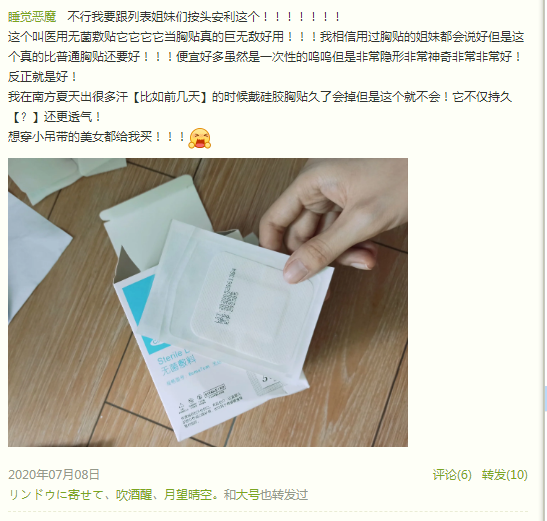Click the sentence starting 我在南方夏天出很多汗
Viewport: 547px width, 521px height.
tap(260, 97)
